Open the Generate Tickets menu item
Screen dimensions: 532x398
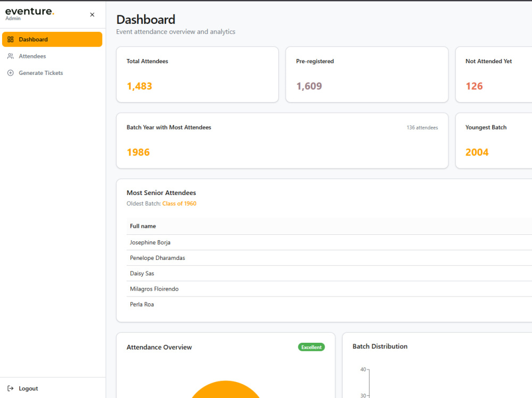[x=52, y=73]
